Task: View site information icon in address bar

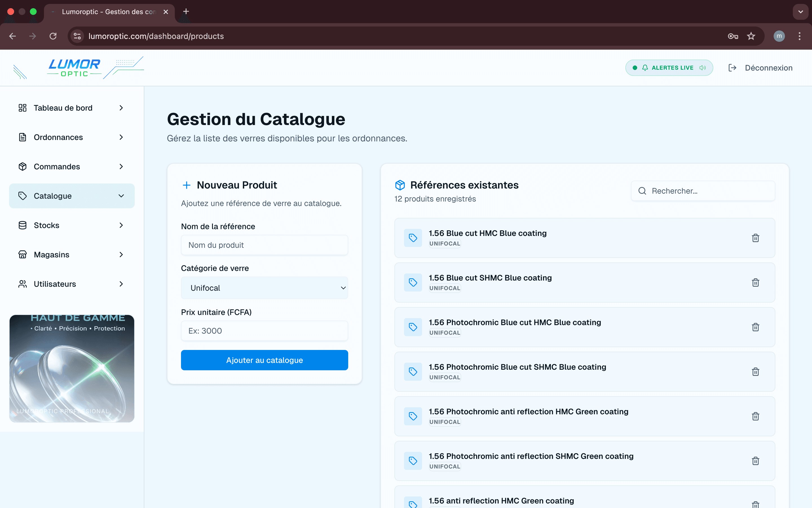Action: (x=78, y=36)
